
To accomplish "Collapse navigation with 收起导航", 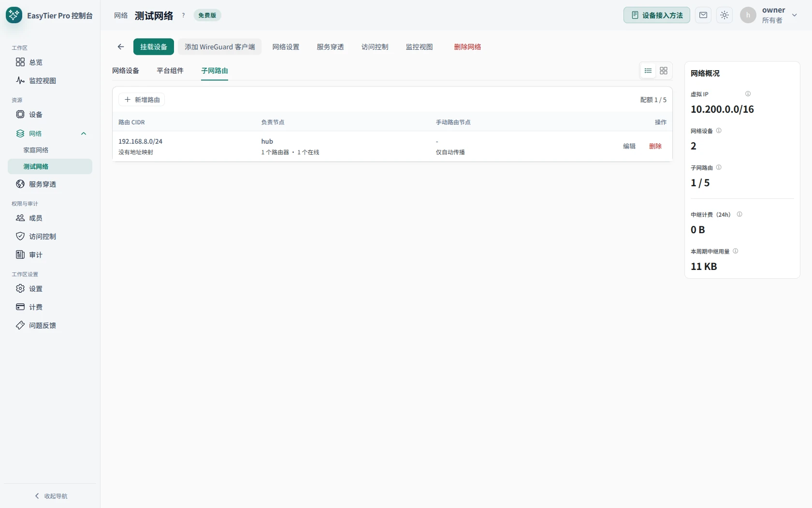I will coord(51,496).
